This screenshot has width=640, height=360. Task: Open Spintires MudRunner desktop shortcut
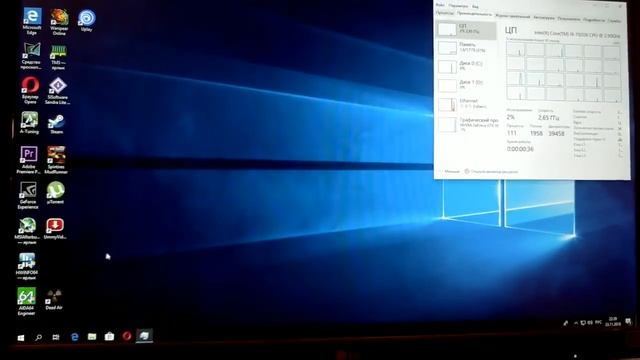[x=56, y=160]
